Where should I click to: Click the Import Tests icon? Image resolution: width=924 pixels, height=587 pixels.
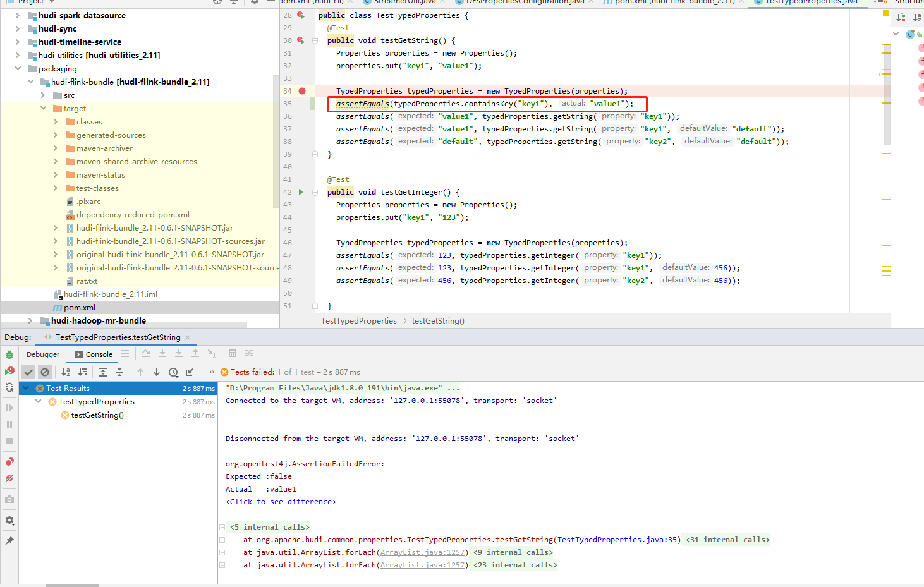(190, 372)
